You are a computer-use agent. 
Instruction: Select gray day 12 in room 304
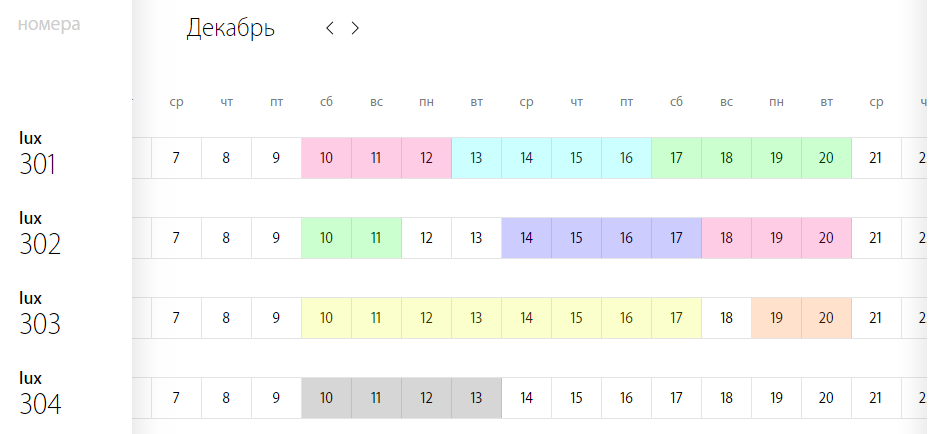click(x=426, y=398)
